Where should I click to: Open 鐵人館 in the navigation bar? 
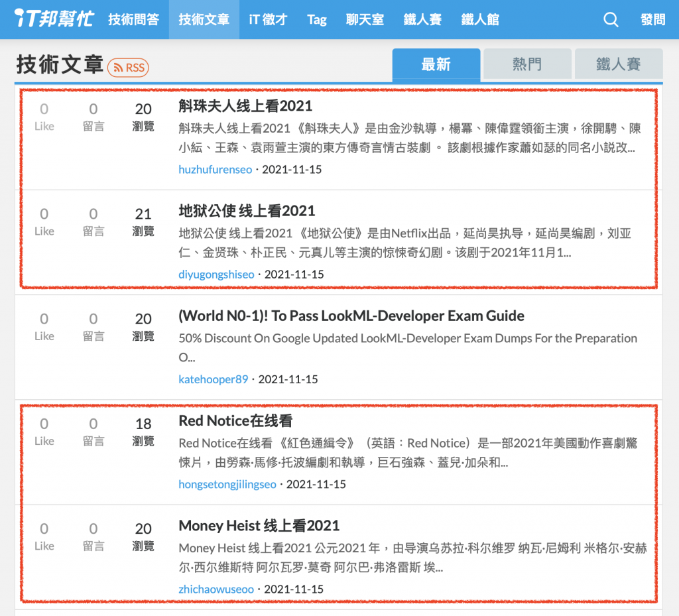[x=480, y=19]
